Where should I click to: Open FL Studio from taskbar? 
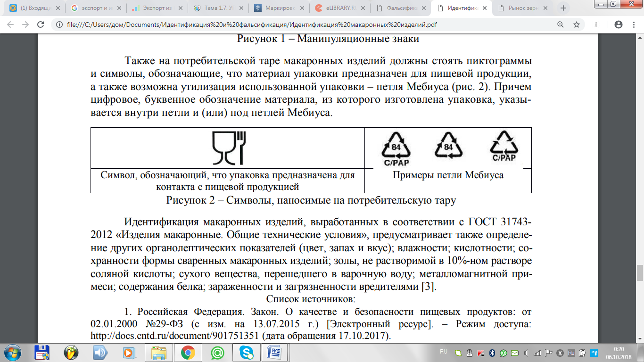pyautogui.click(x=71, y=353)
